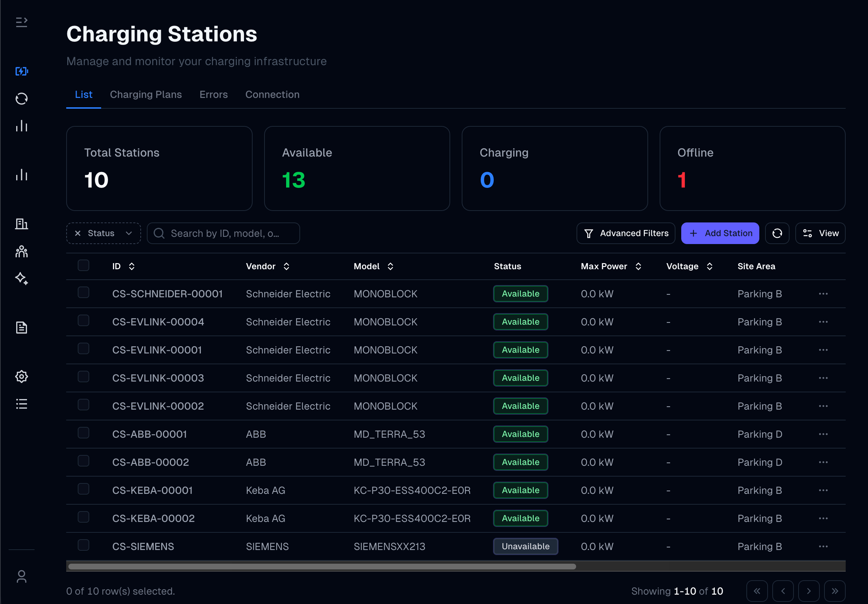Sort the table by Vendor column
868x604 pixels.
point(286,266)
